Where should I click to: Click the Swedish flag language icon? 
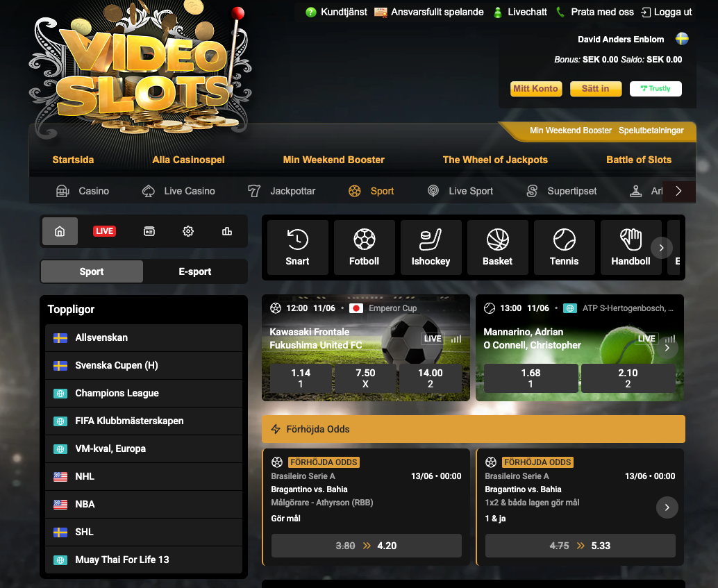point(683,39)
